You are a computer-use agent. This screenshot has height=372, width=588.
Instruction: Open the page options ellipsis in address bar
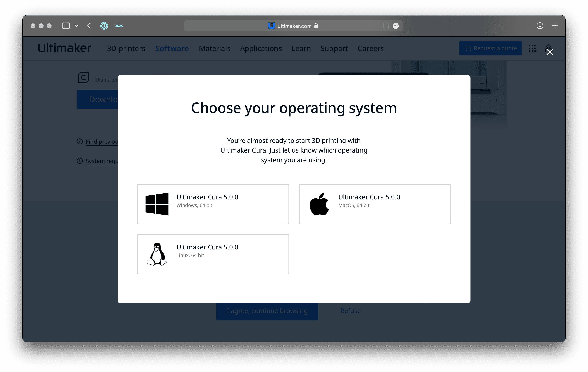coord(396,26)
